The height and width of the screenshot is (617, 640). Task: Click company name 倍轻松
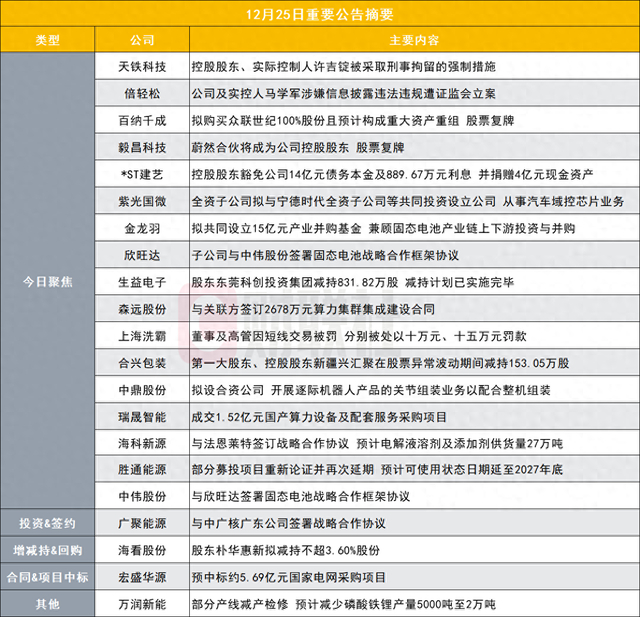tap(142, 93)
